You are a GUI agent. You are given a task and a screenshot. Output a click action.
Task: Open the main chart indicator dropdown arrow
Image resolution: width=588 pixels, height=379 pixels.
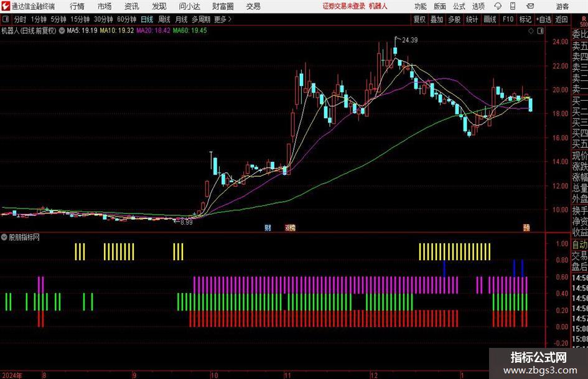[62, 30]
